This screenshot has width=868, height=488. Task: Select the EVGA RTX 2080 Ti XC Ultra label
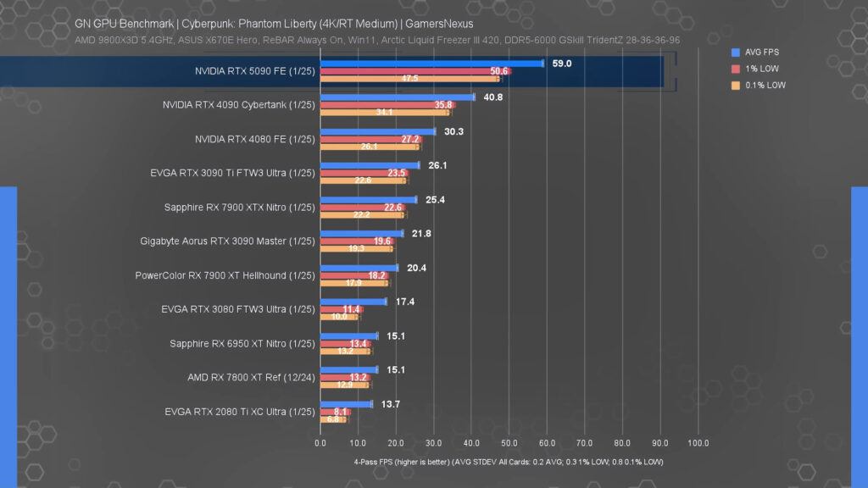click(x=240, y=412)
